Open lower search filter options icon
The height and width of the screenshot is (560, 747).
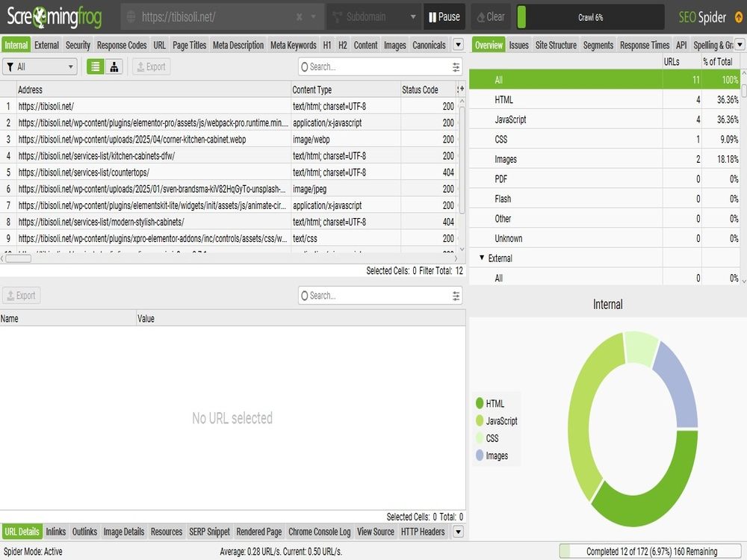coord(456,296)
